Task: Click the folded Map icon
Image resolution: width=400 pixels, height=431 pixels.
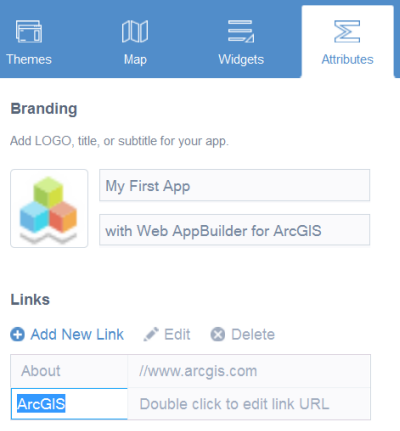Action: [135, 31]
